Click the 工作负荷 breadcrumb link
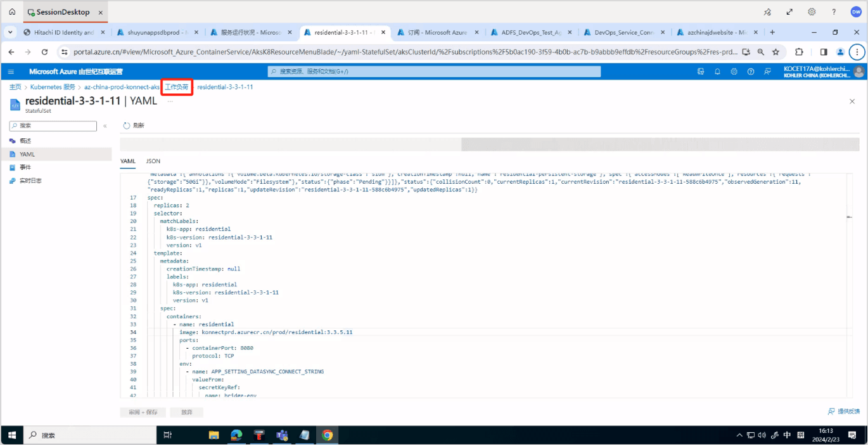868x445 pixels. 177,87
